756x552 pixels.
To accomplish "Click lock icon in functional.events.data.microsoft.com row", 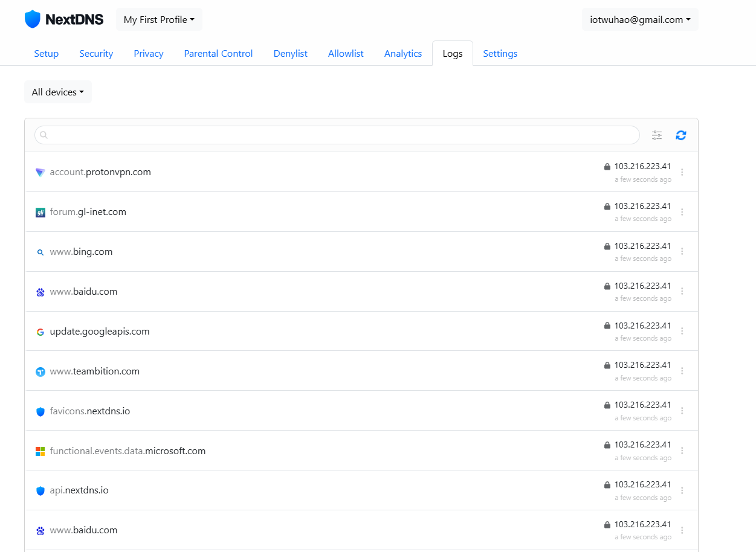I will 607,445.
